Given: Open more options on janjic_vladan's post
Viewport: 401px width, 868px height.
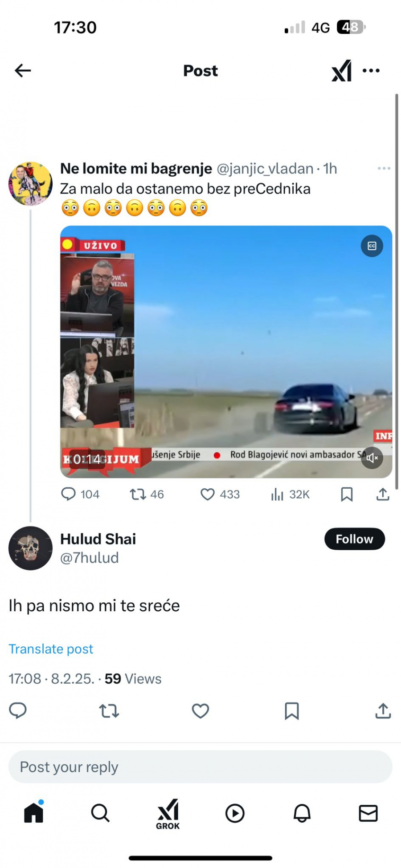Looking at the screenshot, I should click(384, 168).
